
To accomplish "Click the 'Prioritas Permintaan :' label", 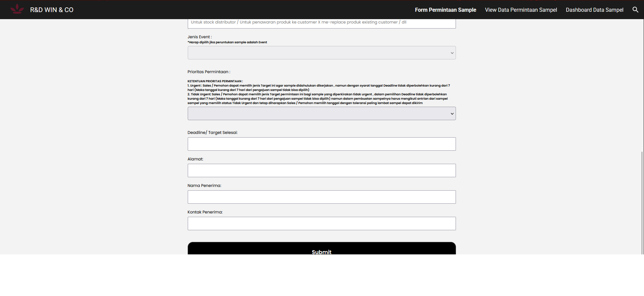I will [209, 72].
